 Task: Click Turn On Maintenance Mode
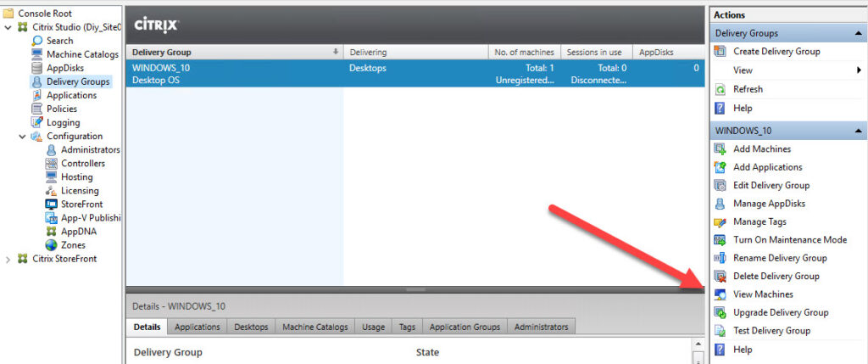point(789,240)
